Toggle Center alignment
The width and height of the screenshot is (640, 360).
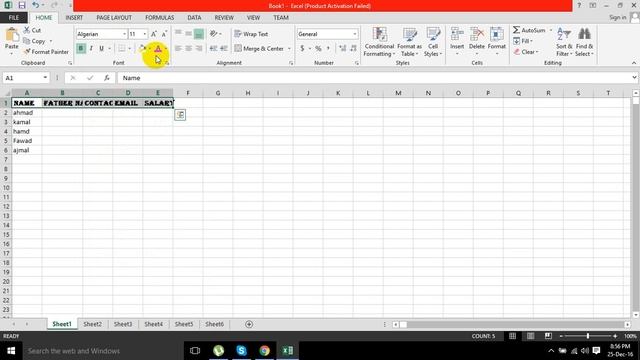click(189, 49)
